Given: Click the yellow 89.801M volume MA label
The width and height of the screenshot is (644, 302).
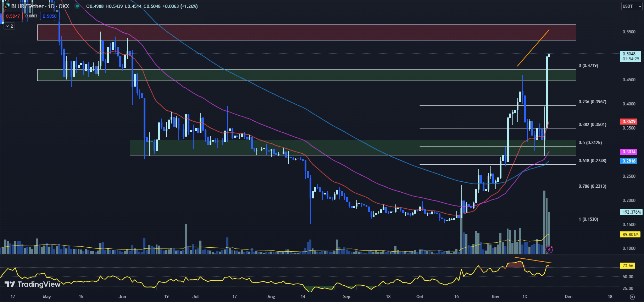Looking at the screenshot, I should 631,235.
